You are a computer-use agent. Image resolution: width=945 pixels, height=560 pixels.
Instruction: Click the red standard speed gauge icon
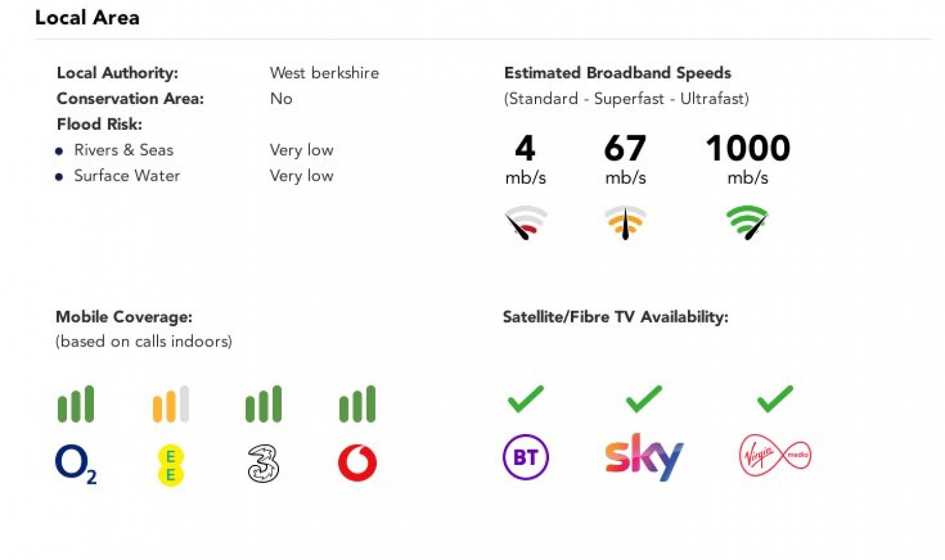point(525,222)
